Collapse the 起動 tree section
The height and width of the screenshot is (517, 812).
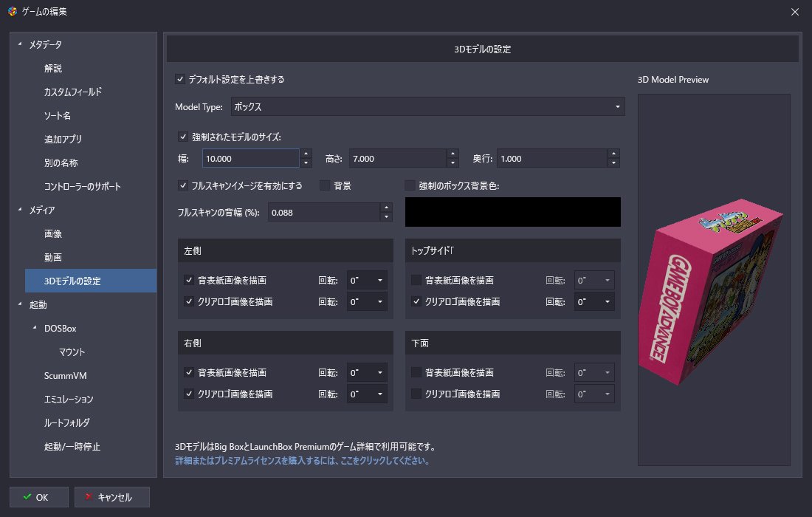pyautogui.click(x=20, y=304)
